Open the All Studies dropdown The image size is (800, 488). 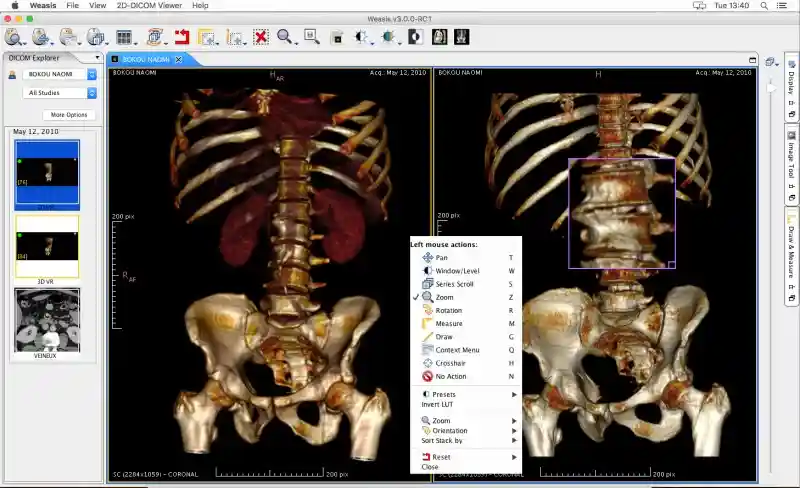click(x=61, y=93)
